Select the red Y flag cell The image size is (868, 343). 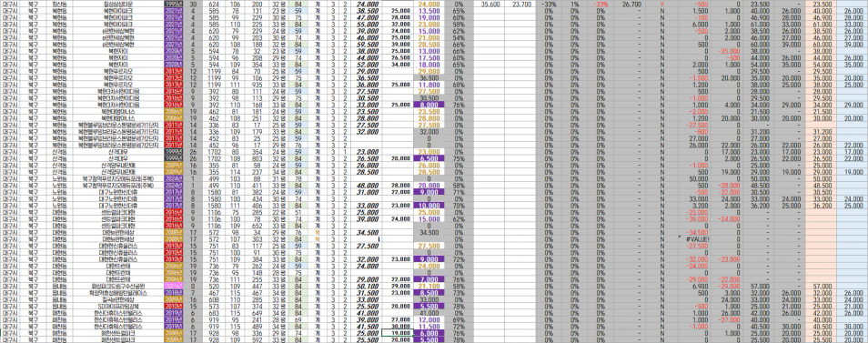662,4
